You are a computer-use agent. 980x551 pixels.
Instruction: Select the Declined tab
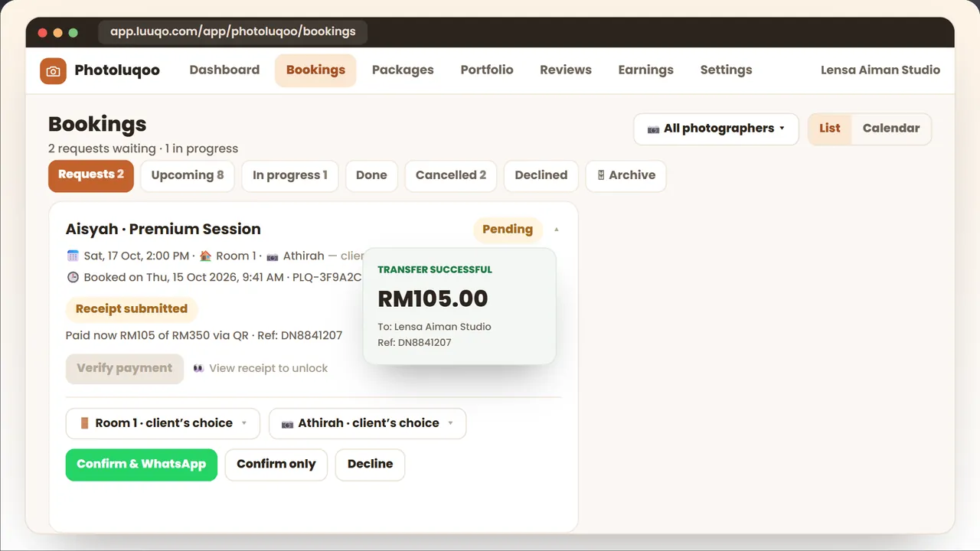[x=541, y=175]
